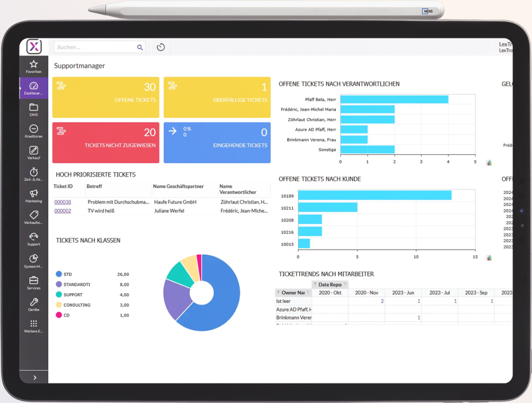Open the Verkauf module
The image size is (532, 403).
[x=34, y=152]
